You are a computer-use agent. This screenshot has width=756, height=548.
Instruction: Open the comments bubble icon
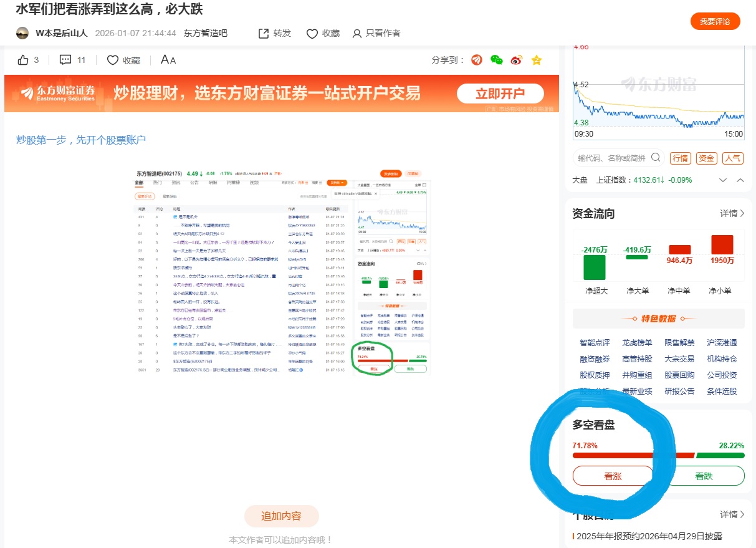coord(65,60)
